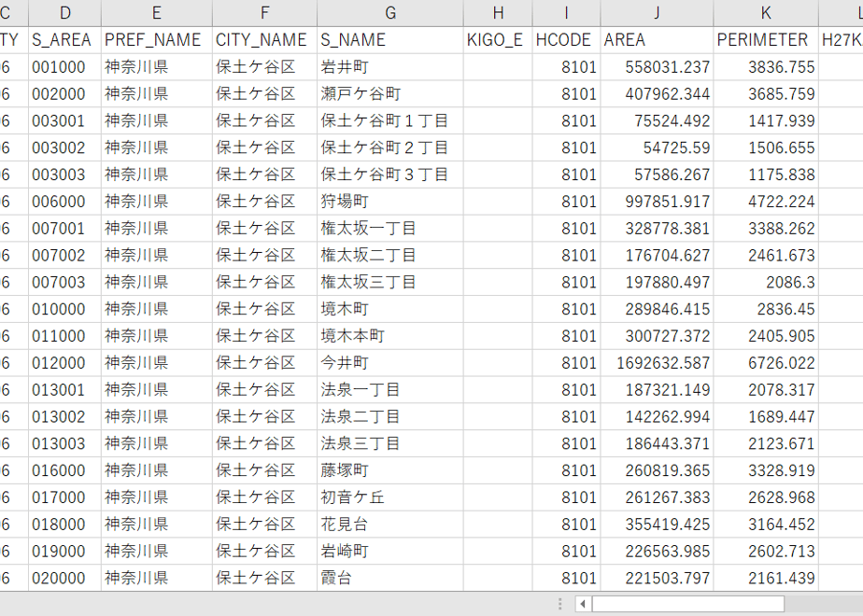This screenshot has width=863, height=616.
Task: Click the cell 花見台
Action: coord(390,525)
